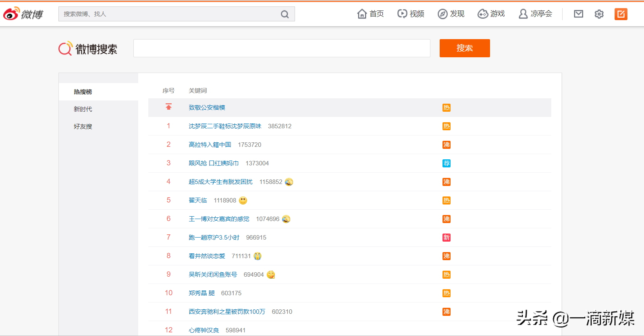The image size is (644, 336).
Task: Click the 热 badge in the 致敬公安楷模 row
Action: (x=447, y=108)
